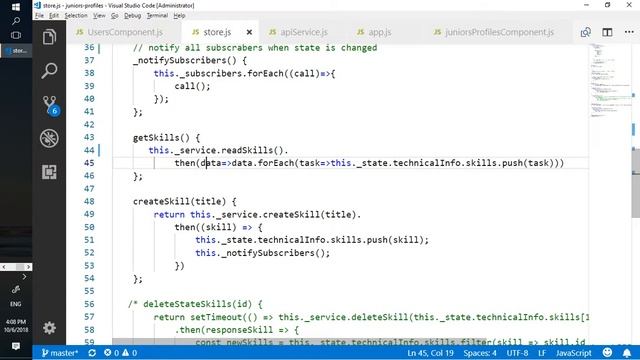The height and width of the screenshot is (360, 640).
Task: Click Ln 45, Col 19 position indicator
Action: click(x=430, y=353)
